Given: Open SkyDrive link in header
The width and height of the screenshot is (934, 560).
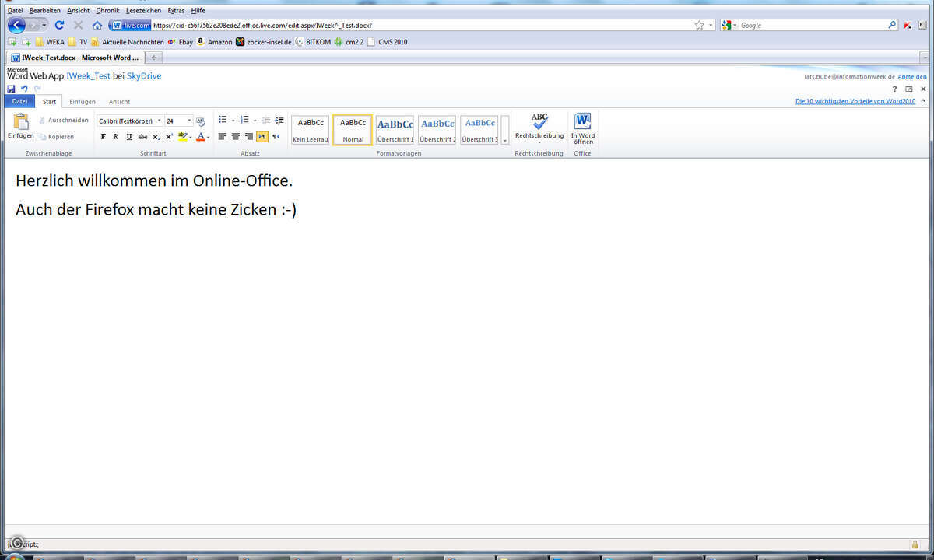Looking at the screenshot, I should click(144, 76).
